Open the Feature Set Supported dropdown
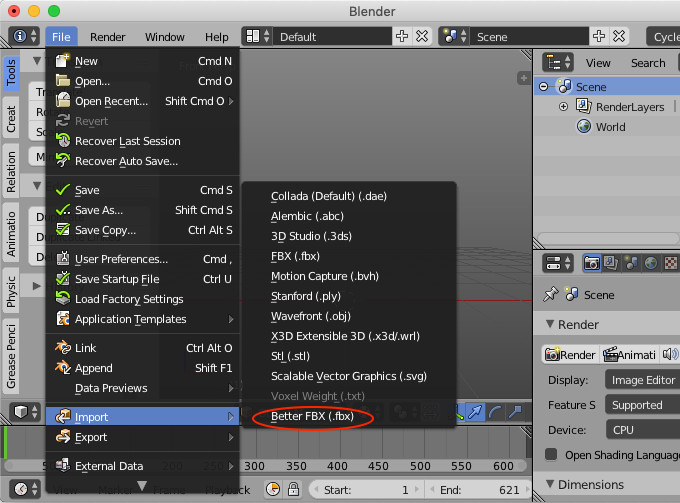The image size is (680, 503). (x=643, y=405)
